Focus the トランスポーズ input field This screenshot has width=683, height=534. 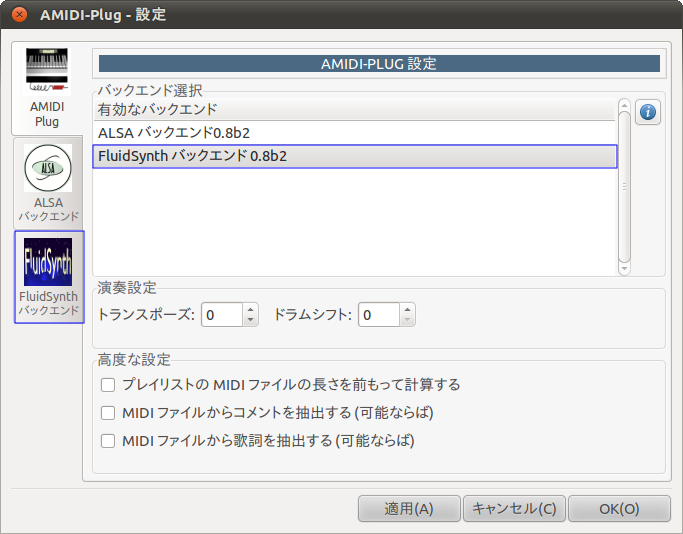point(222,314)
